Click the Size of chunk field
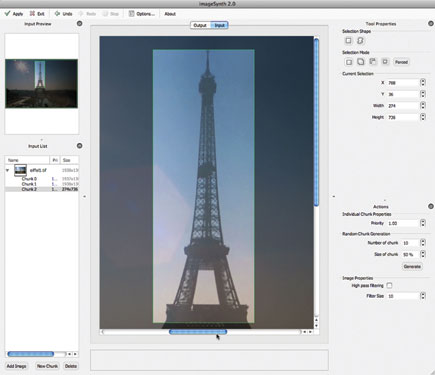Viewport: 435px width, 375px height. [410, 254]
